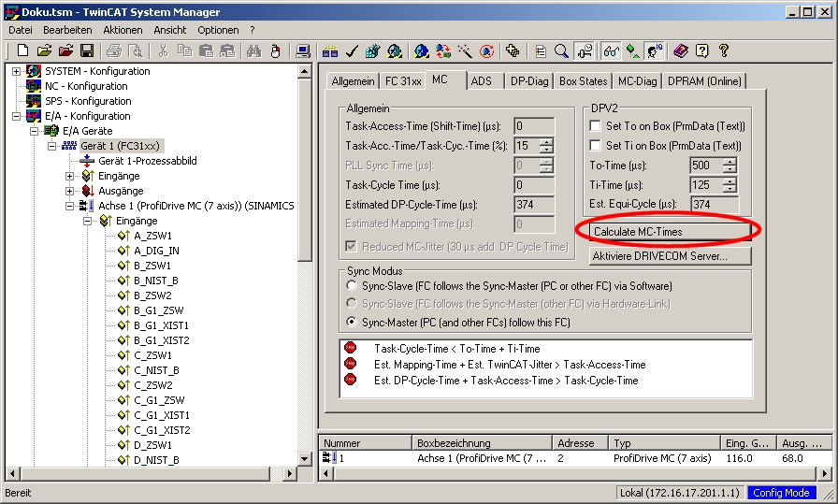
Task: Select NC - Konfiguration tree item
Action: point(86,86)
